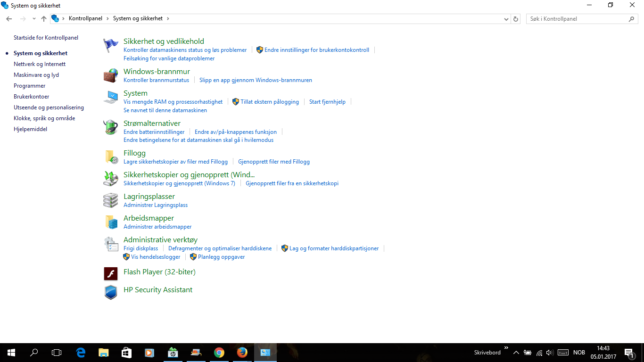The width and height of the screenshot is (644, 362).
Task: Click Planlegg oppgaver link
Action: pos(221,257)
